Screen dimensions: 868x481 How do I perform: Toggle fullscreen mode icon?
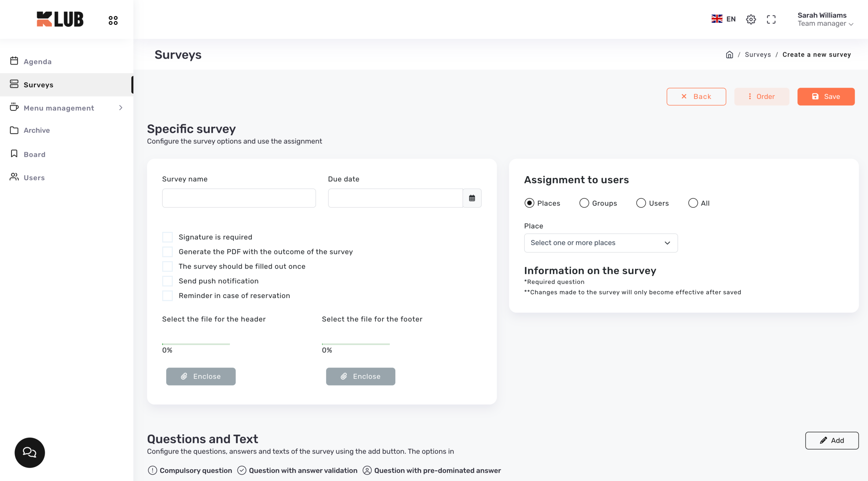(771, 19)
